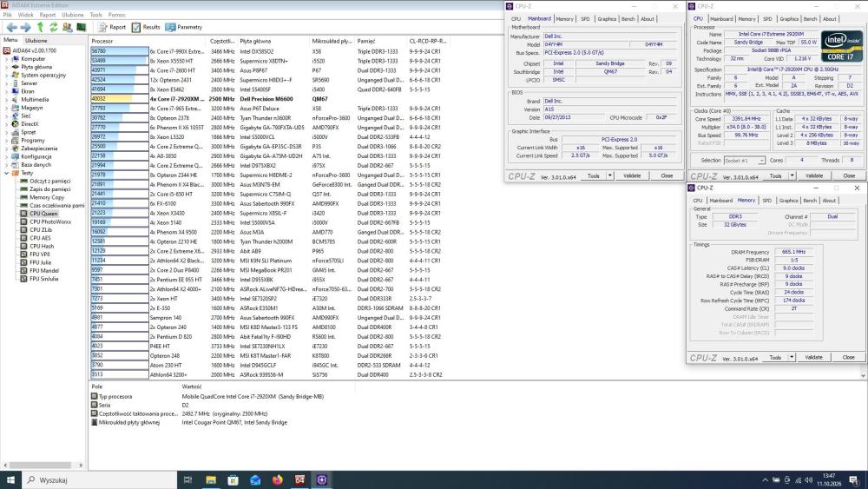868x489 pixels.
Task: Open the Pomoc menu
Action: (x=116, y=15)
